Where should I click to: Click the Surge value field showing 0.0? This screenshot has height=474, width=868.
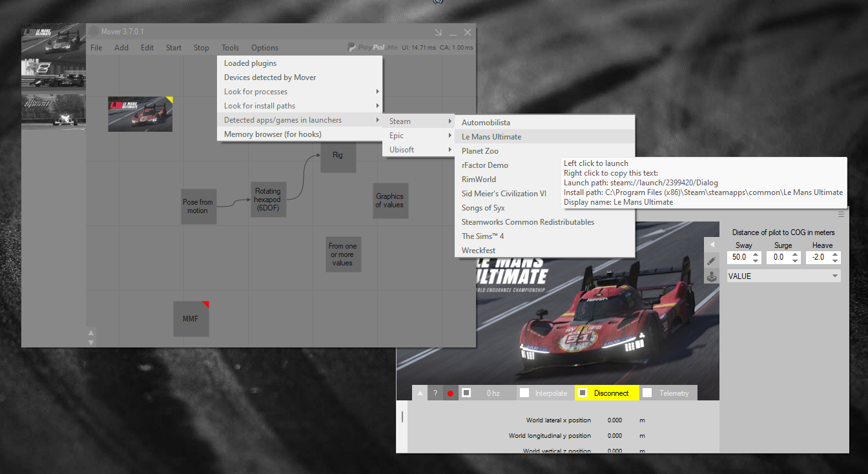[x=778, y=257]
